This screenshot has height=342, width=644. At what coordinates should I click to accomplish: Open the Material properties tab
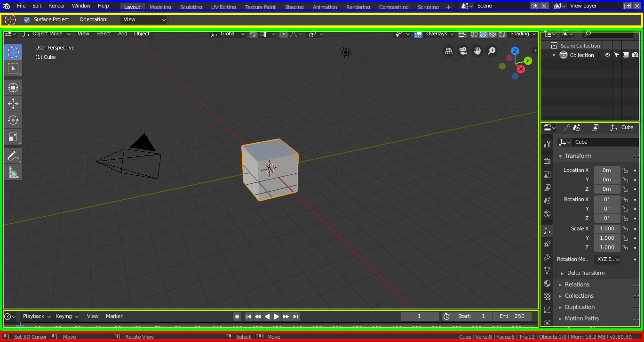[547, 284]
